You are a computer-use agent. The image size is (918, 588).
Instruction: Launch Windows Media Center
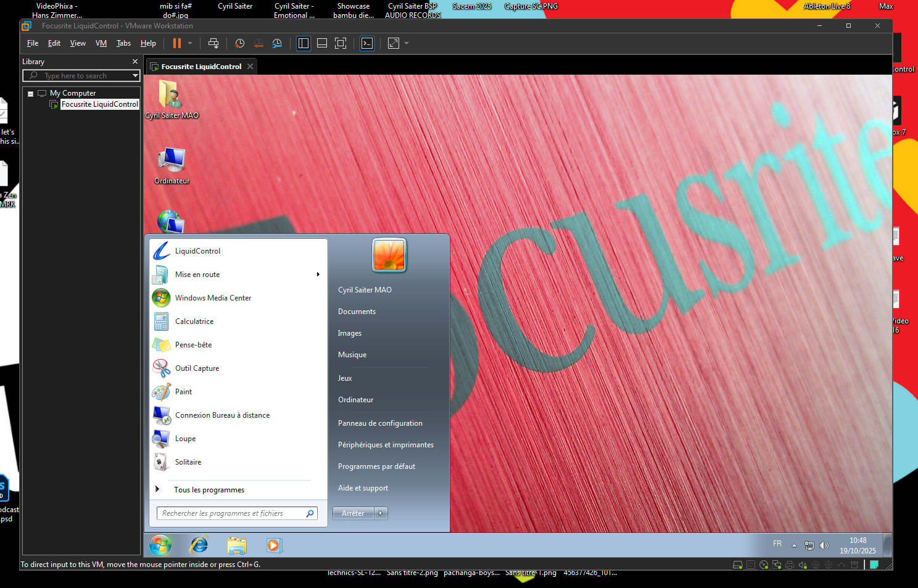pos(238,298)
